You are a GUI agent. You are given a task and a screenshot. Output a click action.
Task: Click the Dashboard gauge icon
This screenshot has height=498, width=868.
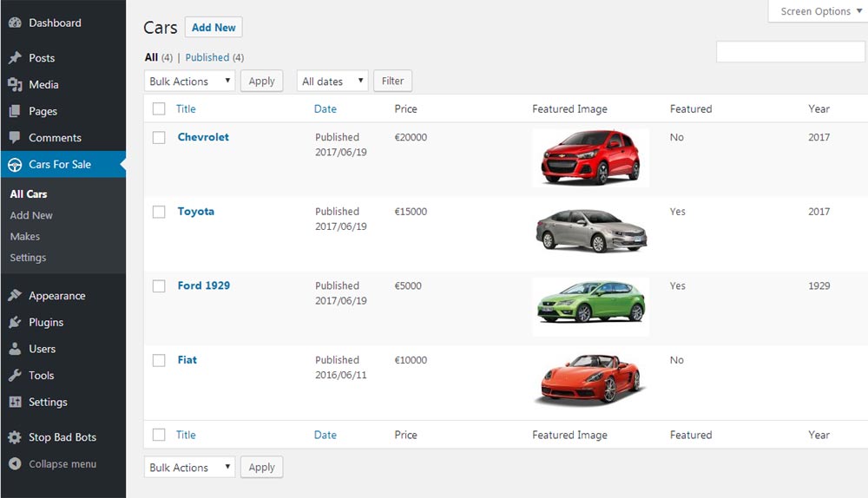[15, 23]
